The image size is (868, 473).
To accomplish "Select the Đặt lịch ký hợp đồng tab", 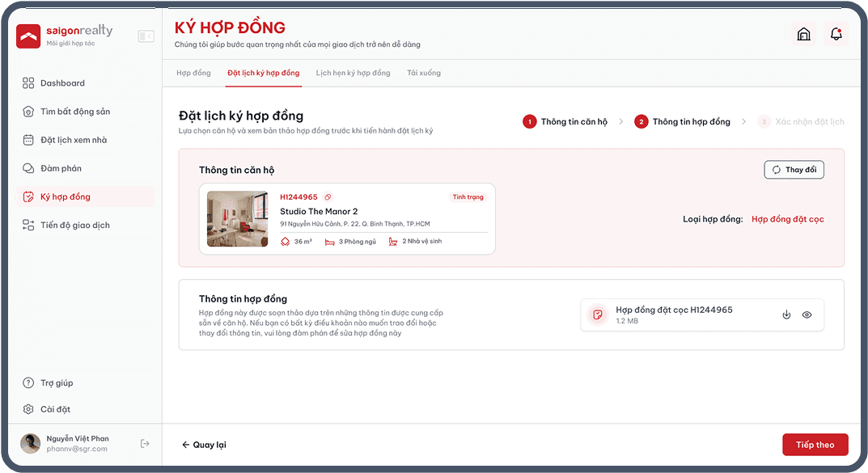I will (x=264, y=73).
